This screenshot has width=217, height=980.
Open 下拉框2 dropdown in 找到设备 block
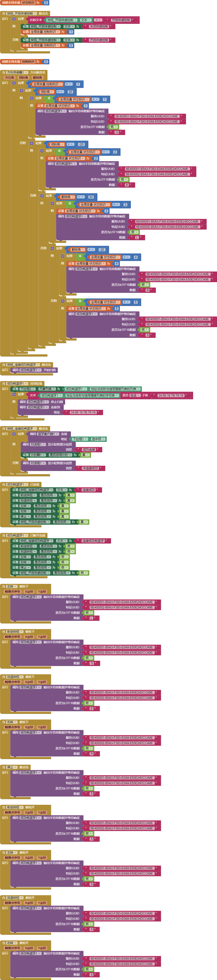[28, 389]
